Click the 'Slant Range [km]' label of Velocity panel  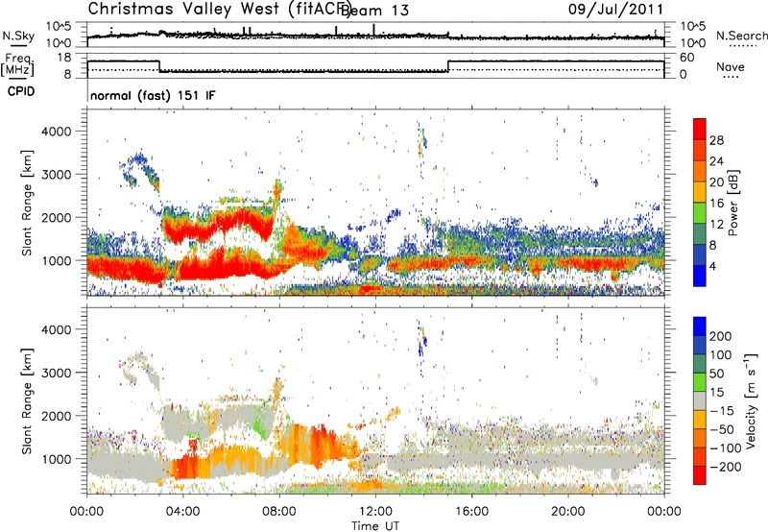(27, 401)
